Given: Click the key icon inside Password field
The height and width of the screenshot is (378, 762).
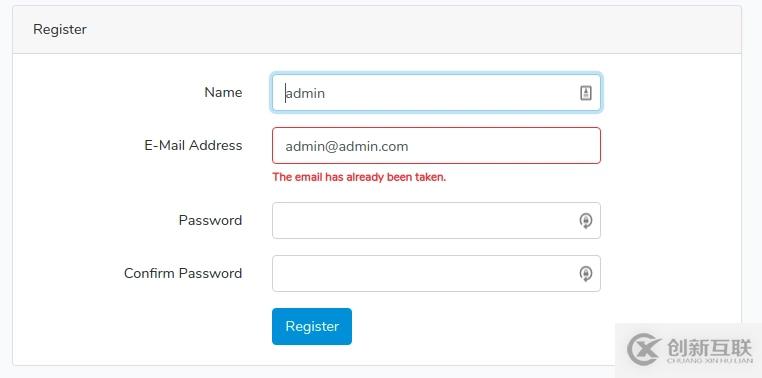Looking at the screenshot, I should (586, 221).
